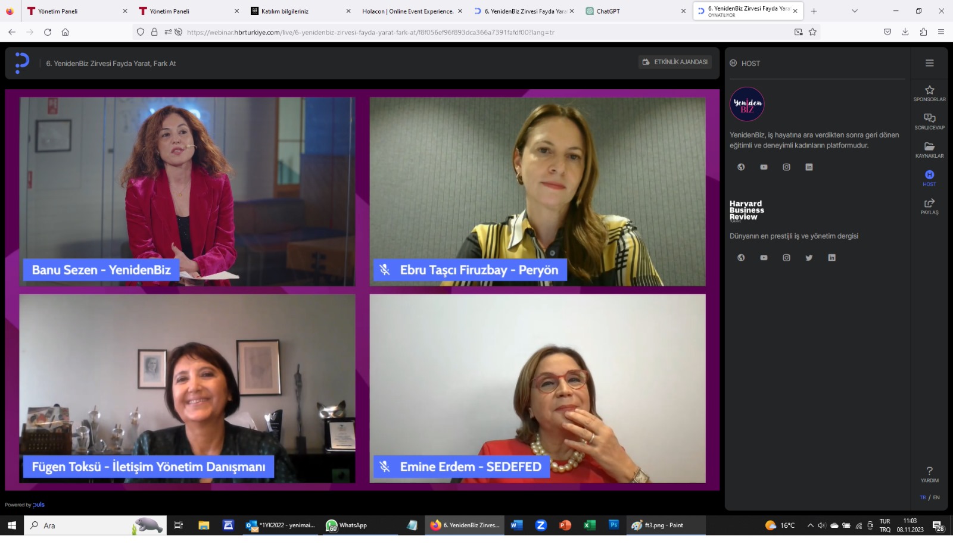Open Harvard Business Review Twitter icon
This screenshot has width=953, height=560.
(809, 258)
